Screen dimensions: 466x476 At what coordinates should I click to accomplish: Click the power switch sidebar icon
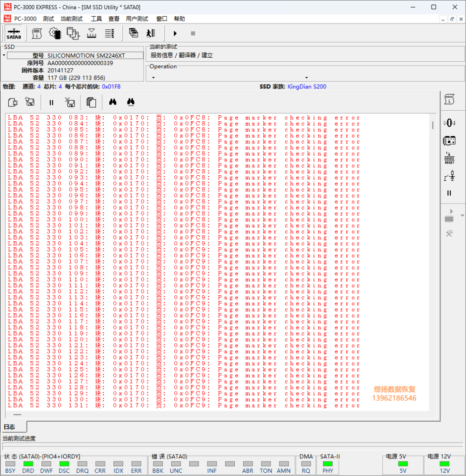(450, 176)
